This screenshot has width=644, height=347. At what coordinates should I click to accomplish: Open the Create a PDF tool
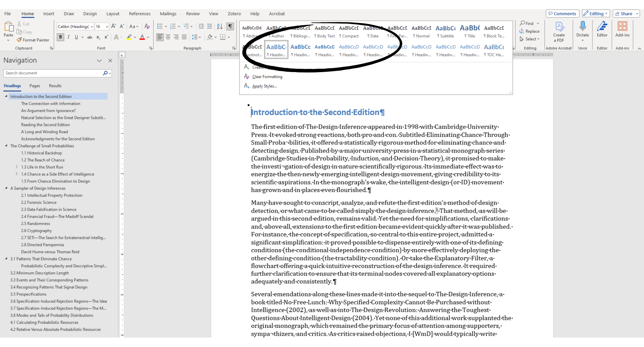pos(559,32)
